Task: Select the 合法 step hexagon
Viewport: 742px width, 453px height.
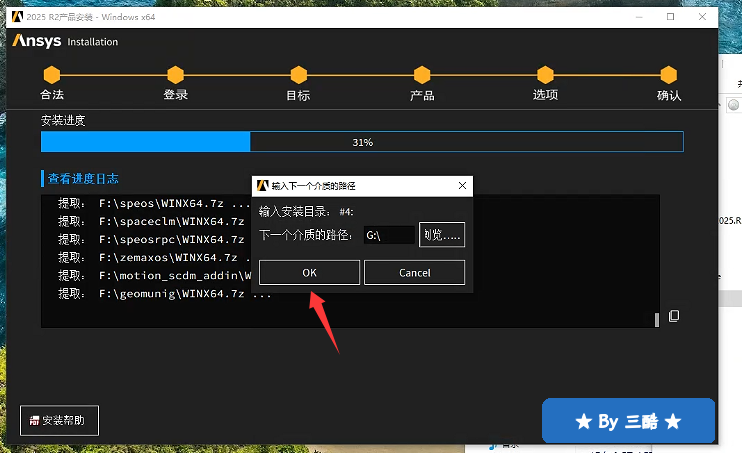Action: [52, 75]
